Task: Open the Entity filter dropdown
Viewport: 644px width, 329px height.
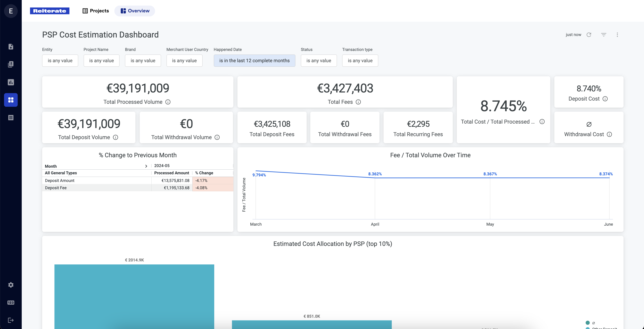Action: 60,61
